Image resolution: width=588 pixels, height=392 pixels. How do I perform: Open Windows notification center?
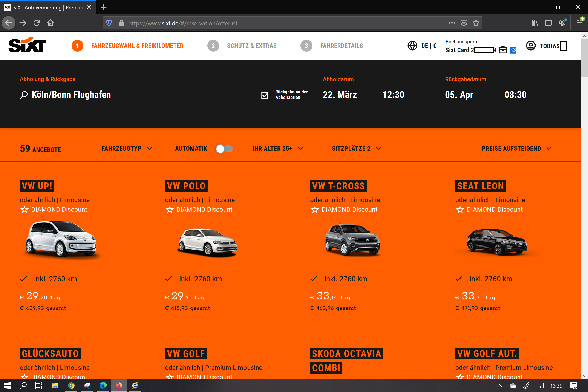coord(574,386)
